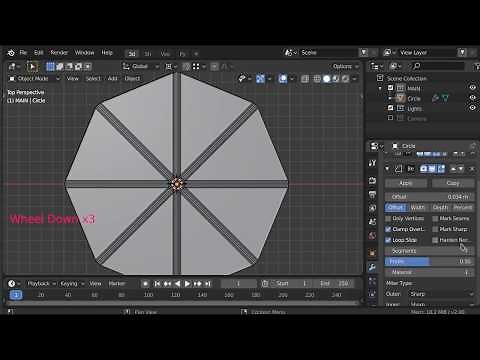Open the Render properties tab
This screenshot has width=480, height=360.
(372, 181)
